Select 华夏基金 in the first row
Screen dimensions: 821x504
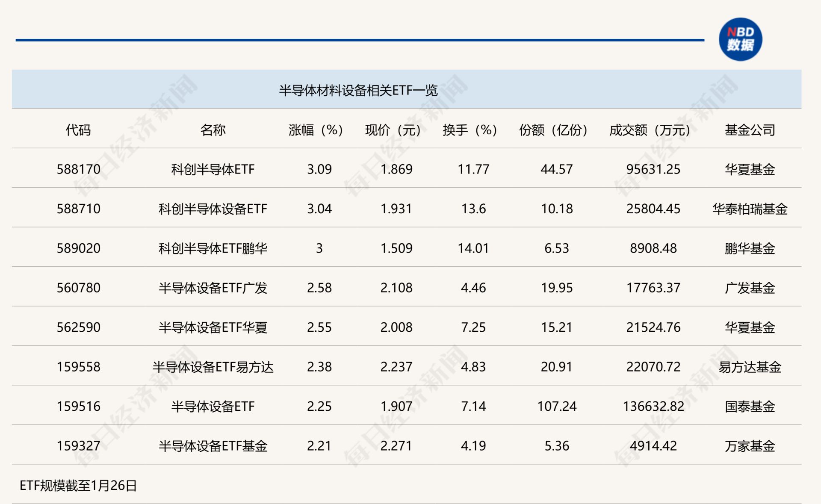click(751, 169)
